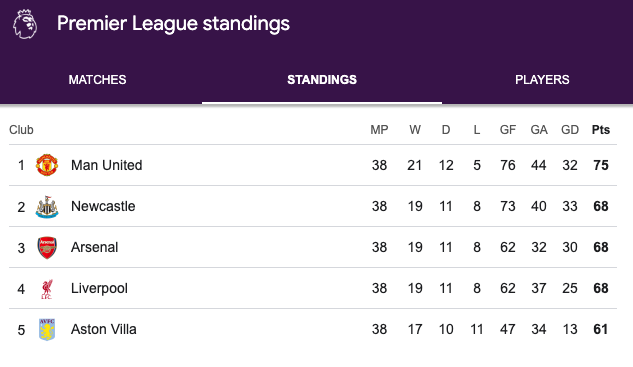This screenshot has height=367, width=633.
Task: Open the Players tab
Action: point(542,80)
